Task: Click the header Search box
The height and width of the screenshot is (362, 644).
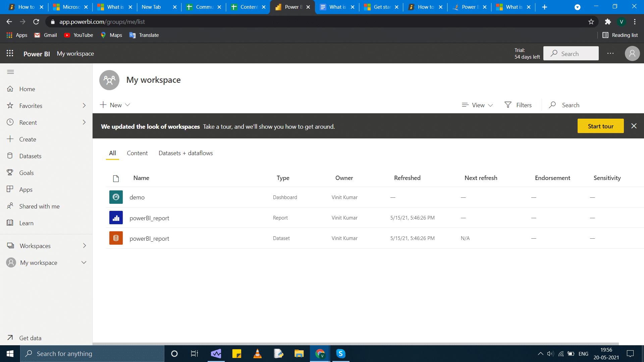Action: coord(571,53)
